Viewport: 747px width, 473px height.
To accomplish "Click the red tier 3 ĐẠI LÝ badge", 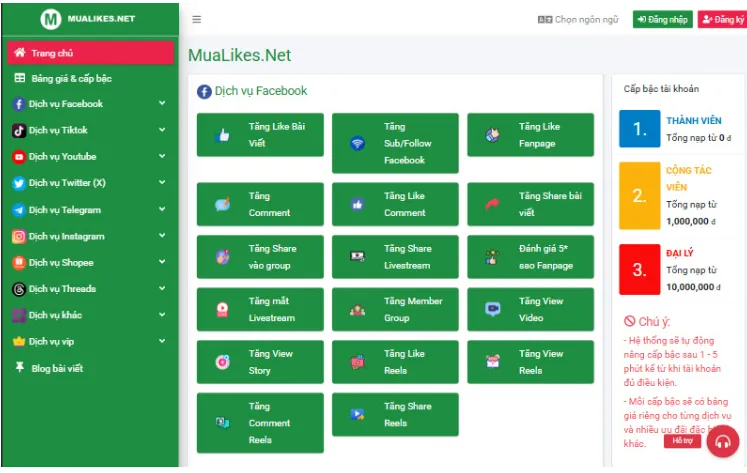I will pyautogui.click(x=639, y=270).
